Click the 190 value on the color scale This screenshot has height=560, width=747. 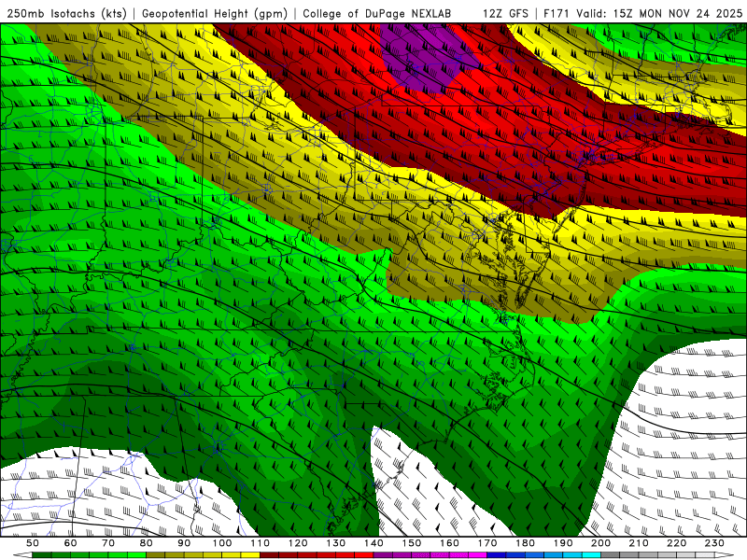[x=563, y=543]
